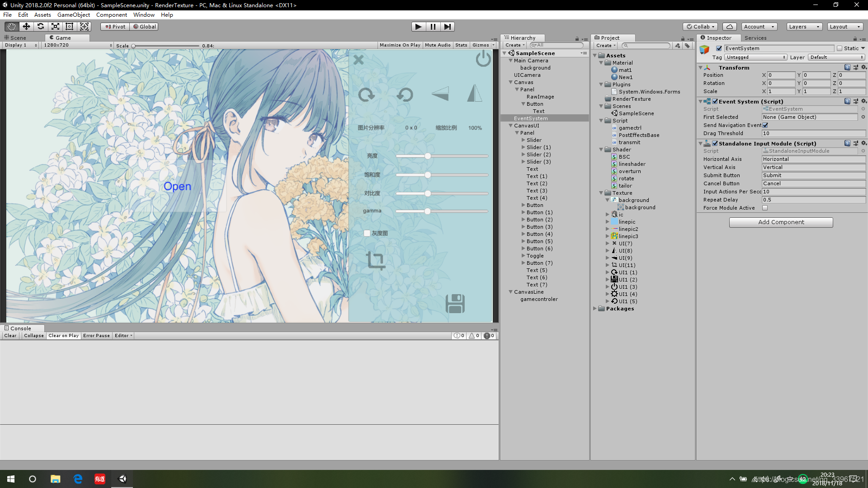Click the rotate counter-clockwise icon
Viewport: 868px width, 488px height.
[x=405, y=94]
